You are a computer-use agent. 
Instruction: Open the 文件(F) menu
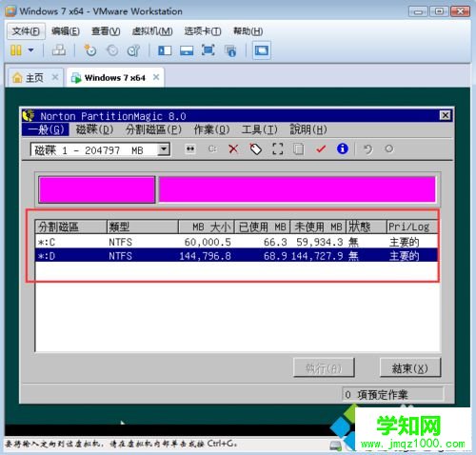pos(26,31)
